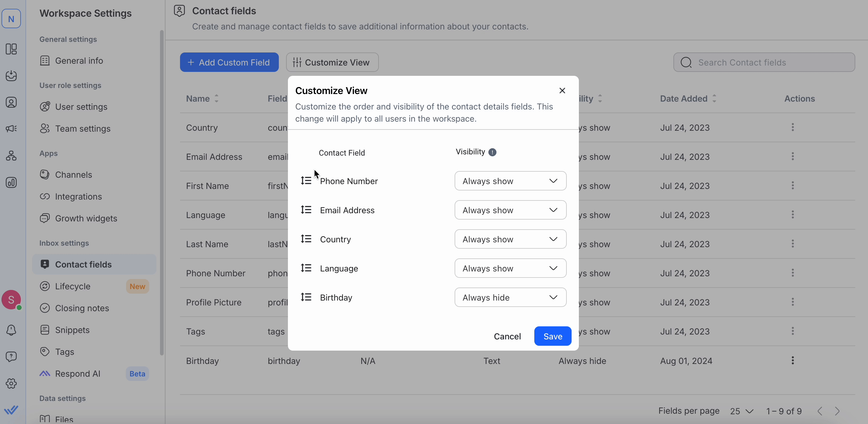The image size is (868, 424).
Task: Click the drag handle beside Email Address
Action: point(306,210)
